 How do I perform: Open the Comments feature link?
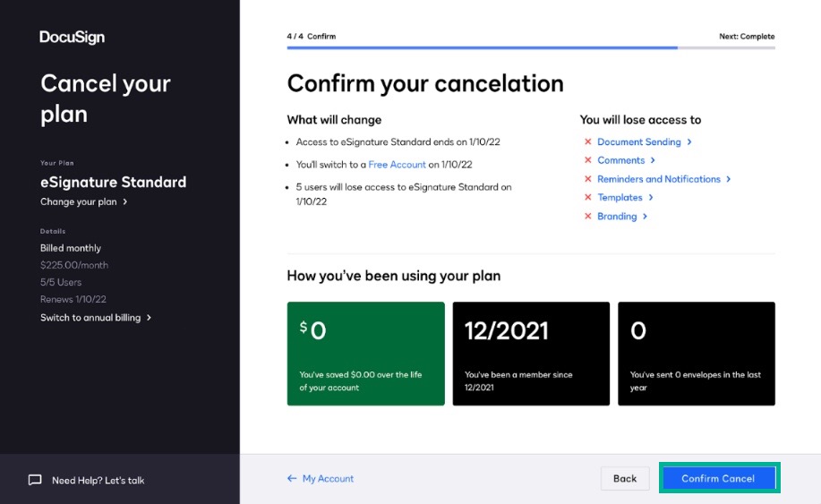pyautogui.click(x=621, y=160)
